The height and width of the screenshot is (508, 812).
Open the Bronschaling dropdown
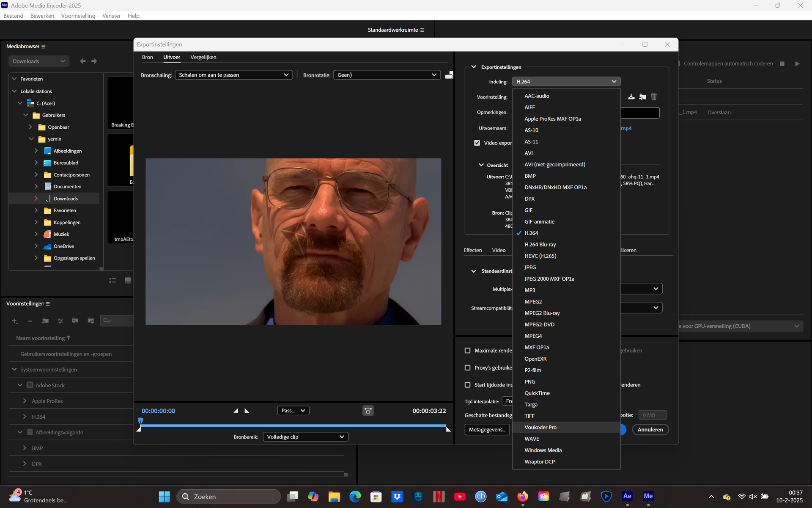233,75
